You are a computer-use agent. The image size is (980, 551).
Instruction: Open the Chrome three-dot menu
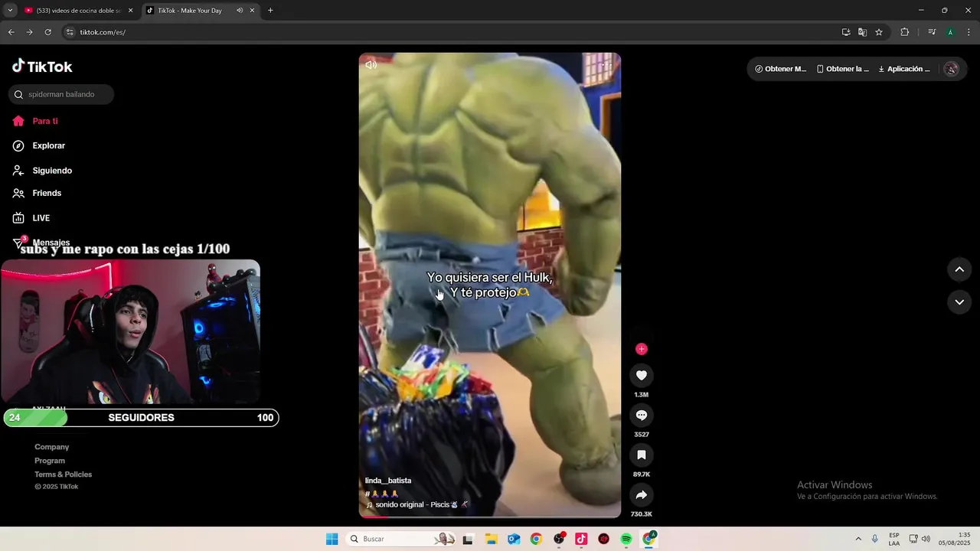point(969,32)
